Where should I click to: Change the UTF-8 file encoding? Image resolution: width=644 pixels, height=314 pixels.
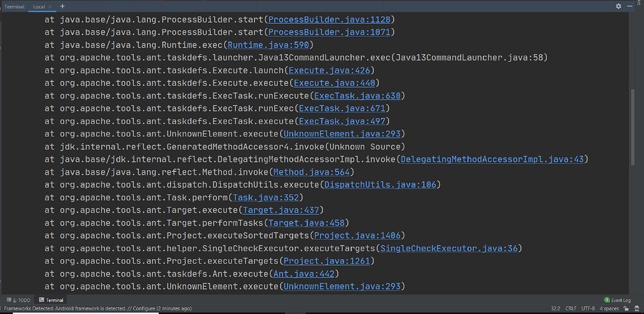click(x=588, y=308)
